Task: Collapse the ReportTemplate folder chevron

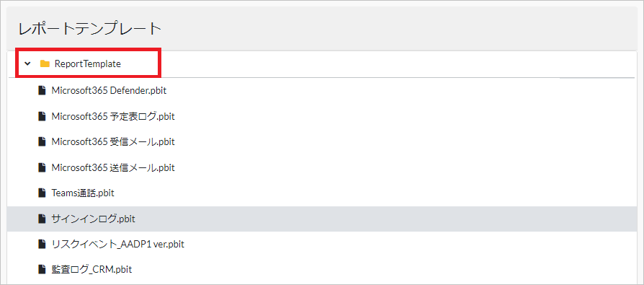Action: (27, 63)
